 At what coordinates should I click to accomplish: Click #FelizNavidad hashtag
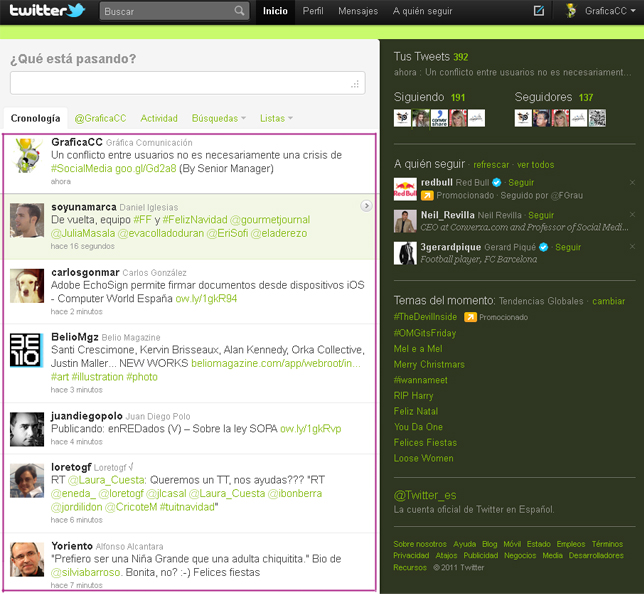[x=195, y=220]
